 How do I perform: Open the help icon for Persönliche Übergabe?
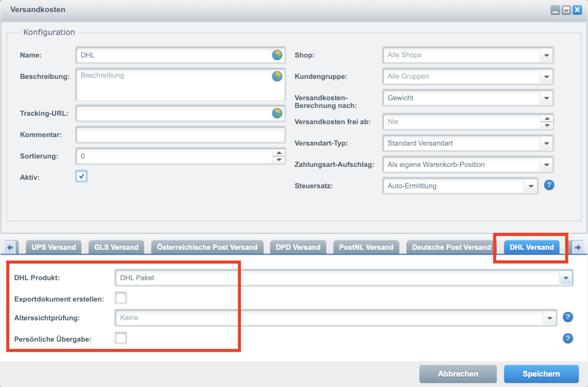pos(568,338)
